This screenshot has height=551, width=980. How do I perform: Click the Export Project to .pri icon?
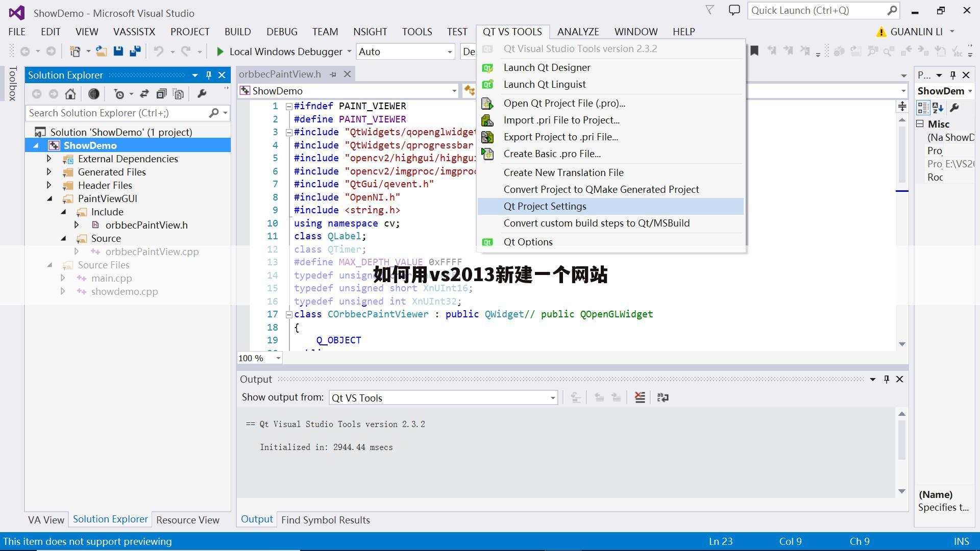487,137
